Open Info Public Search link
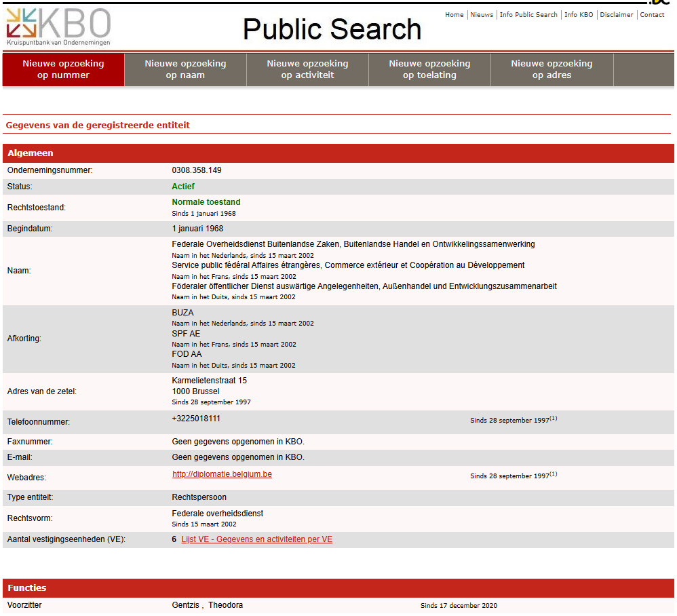Image resolution: width=677 pixels, height=616 pixels. (528, 15)
